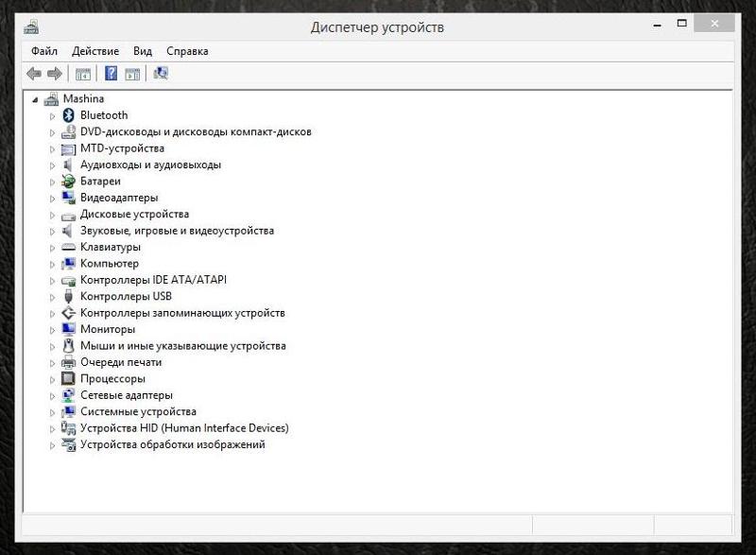
Task: Click the Процессоры chip icon
Action: pos(68,378)
